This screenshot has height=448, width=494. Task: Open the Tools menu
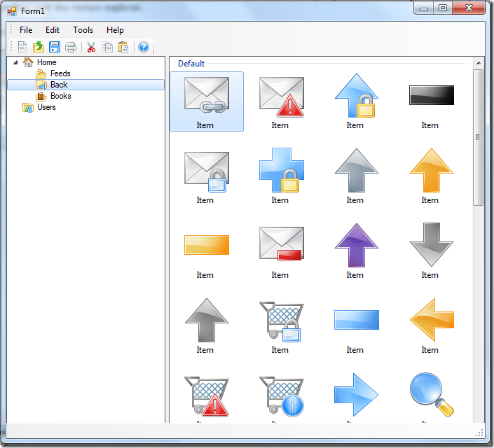click(x=83, y=30)
